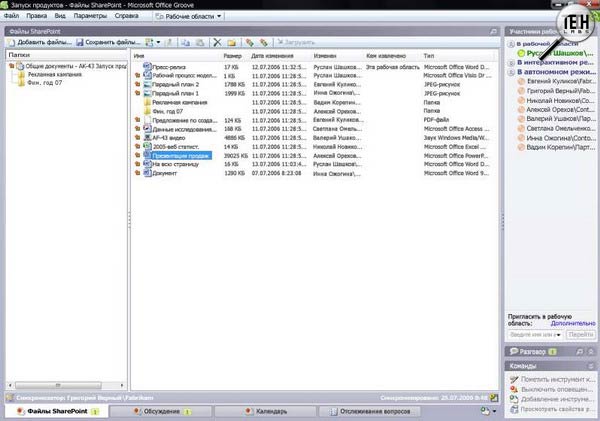This screenshot has width=600, height=421.
Task: Click the Загрузить toolbar button
Action: pyautogui.click(x=296, y=42)
